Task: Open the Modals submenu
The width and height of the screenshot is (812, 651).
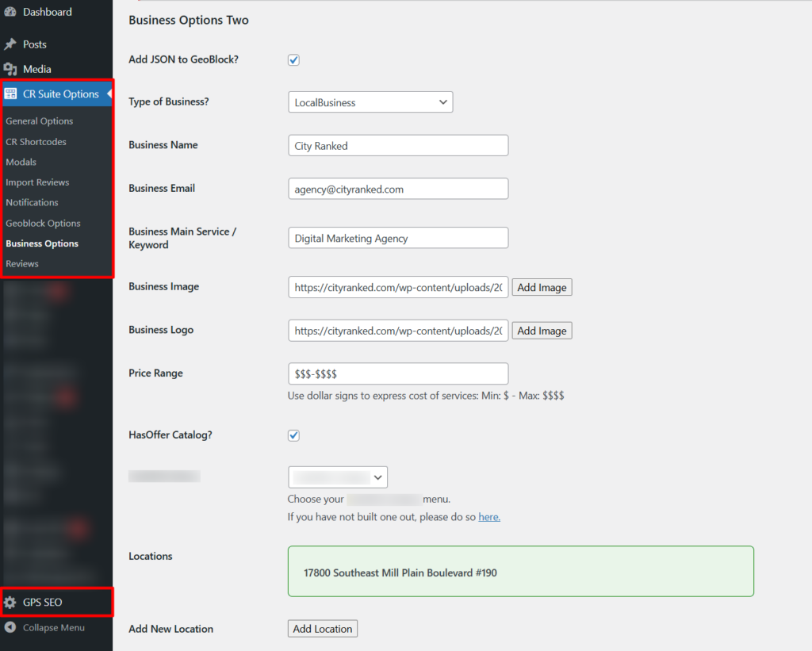Action: click(21, 162)
